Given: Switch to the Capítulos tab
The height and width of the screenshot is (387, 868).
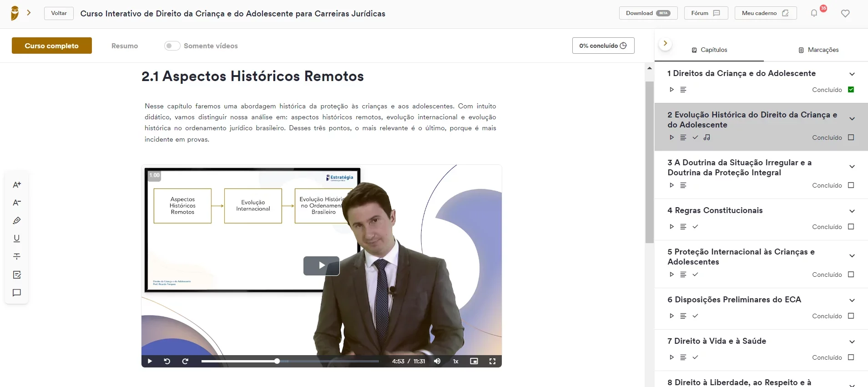Looking at the screenshot, I should [x=709, y=50].
